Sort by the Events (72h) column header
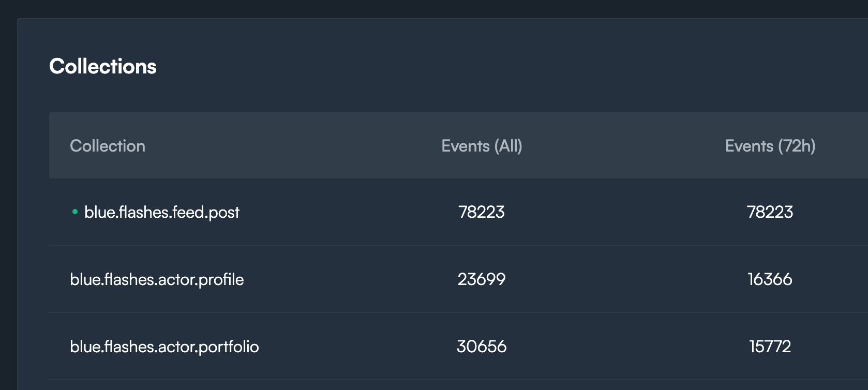The width and height of the screenshot is (868, 390). [x=770, y=146]
